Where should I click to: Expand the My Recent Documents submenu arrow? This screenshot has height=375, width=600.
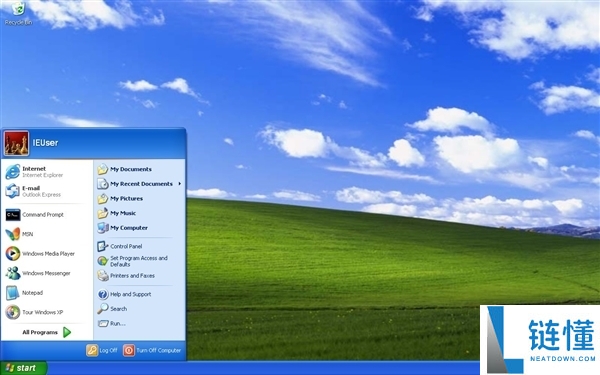pyautogui.click(x=179, y=184)
